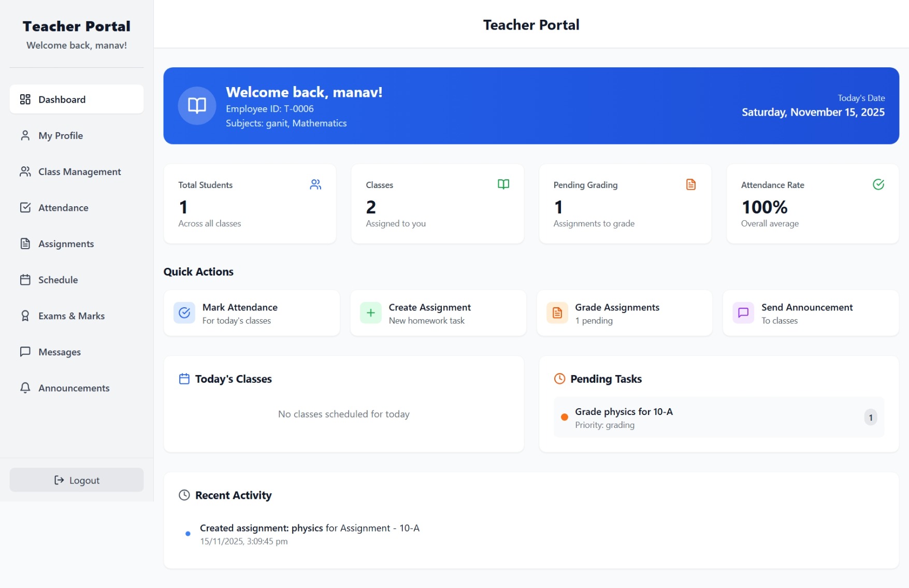Click the open book icon in welcome banner
The height and width of the screenshot is (588, 909).
[x=197, y=105]
